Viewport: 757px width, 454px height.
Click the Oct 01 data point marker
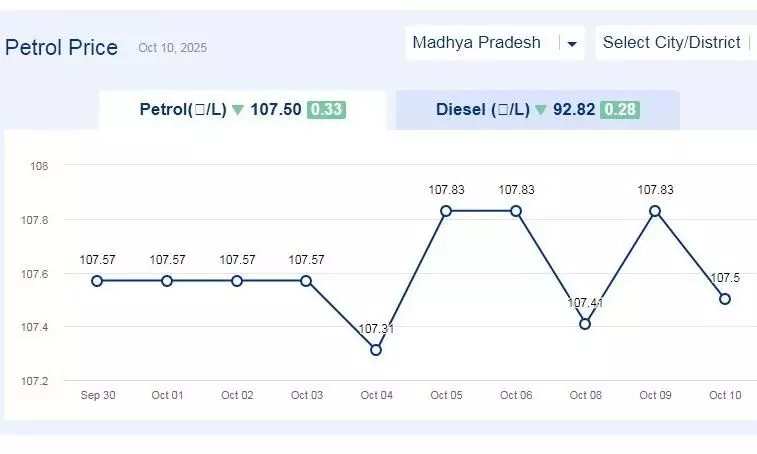coord(167,281)
